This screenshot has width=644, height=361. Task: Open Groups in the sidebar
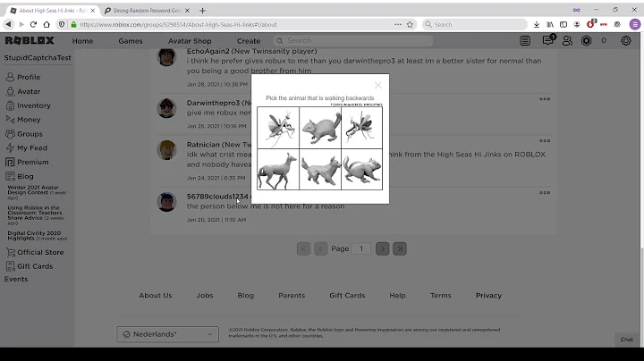point(24,134)
